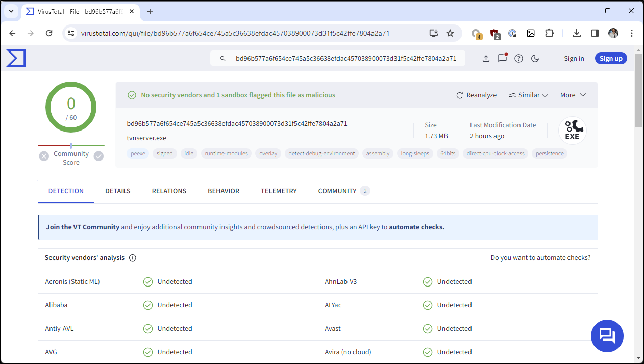Open a new browser tab
Viewport: 644px width, 364px height.
[150, 11]
